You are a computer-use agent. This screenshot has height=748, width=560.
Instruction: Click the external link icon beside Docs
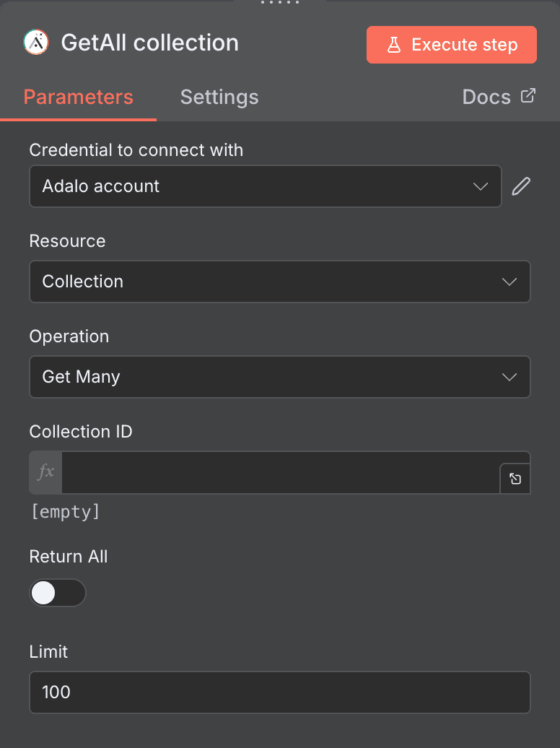point(528,95)
